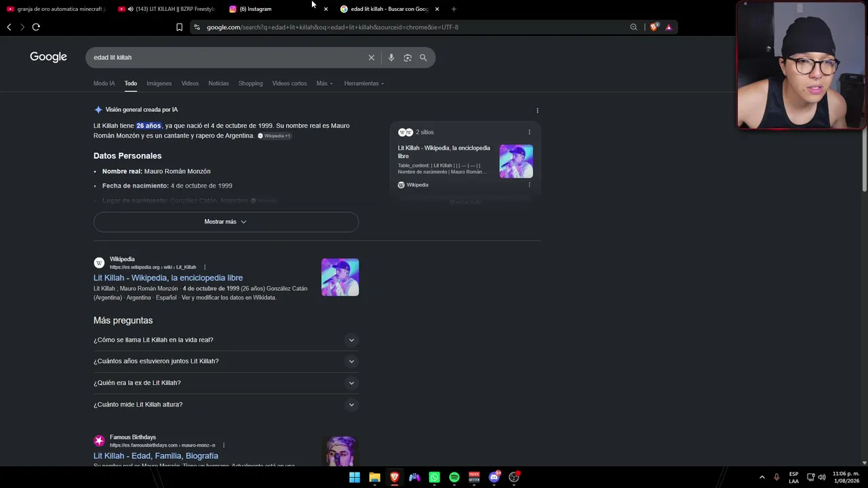This screenshot has width=868, height=488.
Task: Open Brave Shields lion icon
Action: [x=654, y=27]
